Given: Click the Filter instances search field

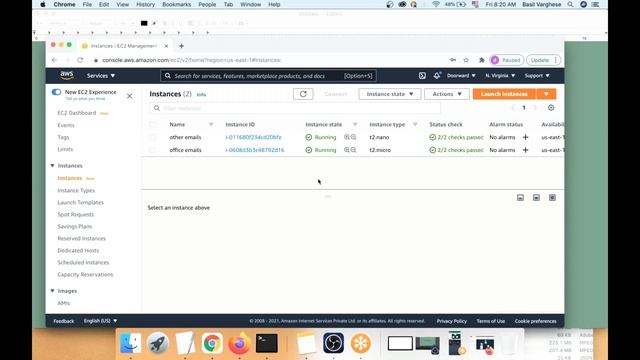Looking at the screenshot, I should pyautogui.click(x=295, y=108).
